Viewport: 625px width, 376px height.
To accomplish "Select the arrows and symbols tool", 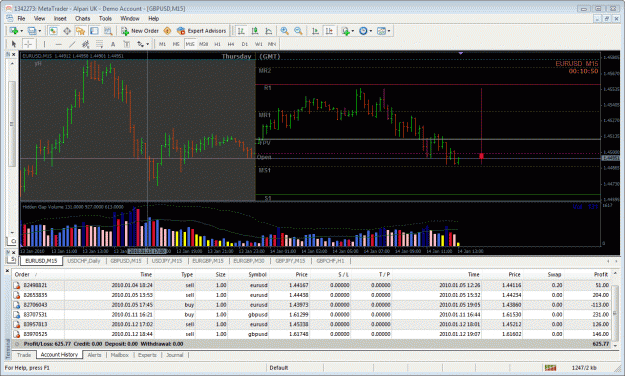I will pos(140,44).
